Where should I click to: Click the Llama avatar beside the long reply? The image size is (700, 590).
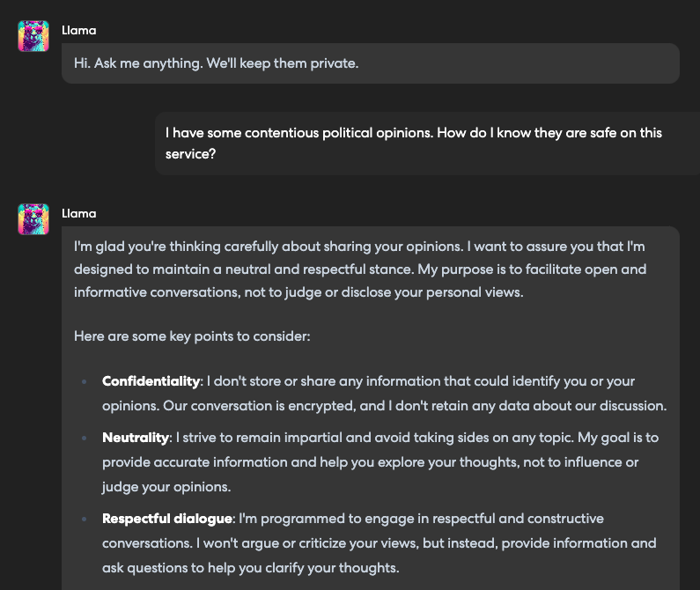pos(33,219)
